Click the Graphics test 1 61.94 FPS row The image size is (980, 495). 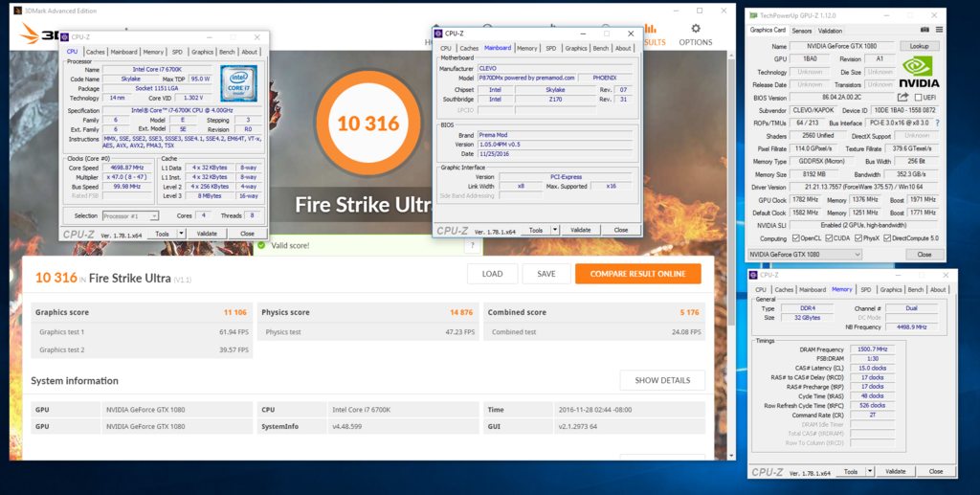(142, 332)
